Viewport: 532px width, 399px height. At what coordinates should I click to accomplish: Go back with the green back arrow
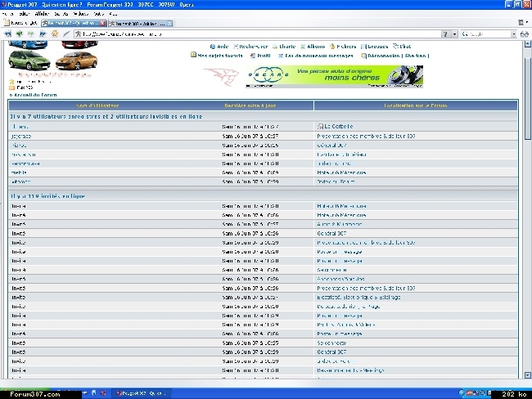click(x=19, y=34)
